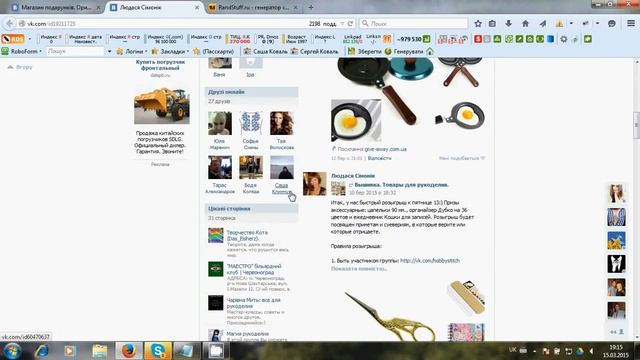Click the Зберегти button in RoboForm bar
The width and height of the screenshot is (640, 360).
coord(365,51)
